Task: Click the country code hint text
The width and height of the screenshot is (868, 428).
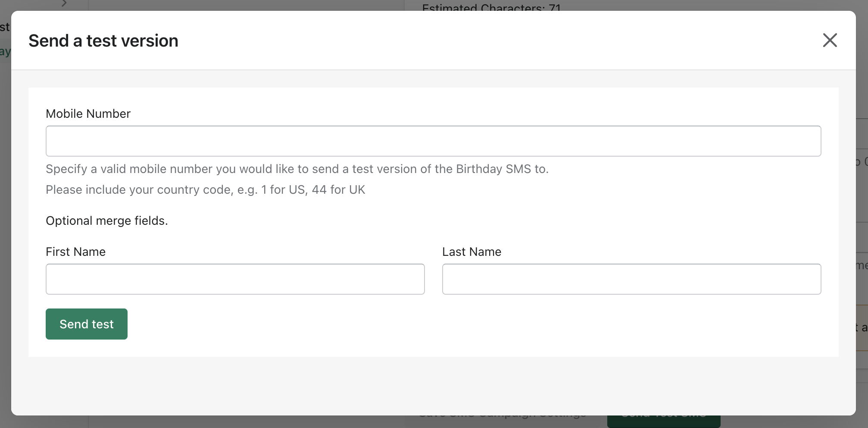Action: (x=205, y=190)
